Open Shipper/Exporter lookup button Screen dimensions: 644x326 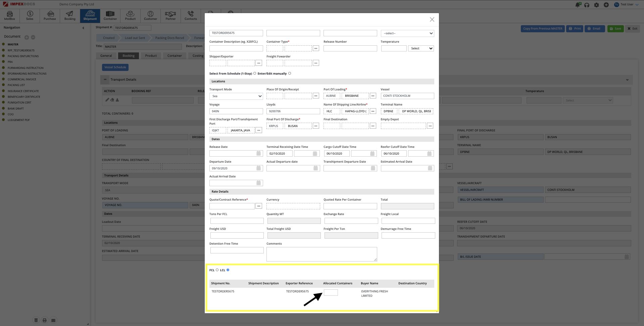click(x=259, y=63)
